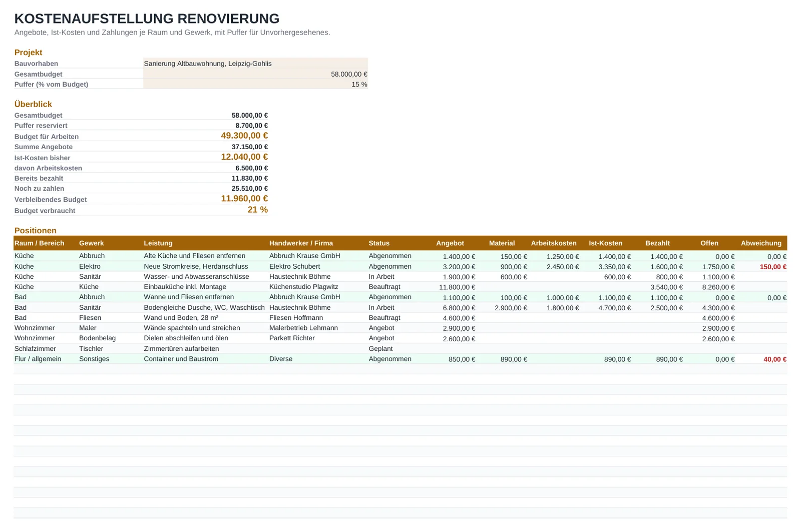Viewport: 801px width, 532px height.
Task: Click the 'Leistung' column header
Action: point(158,243)
